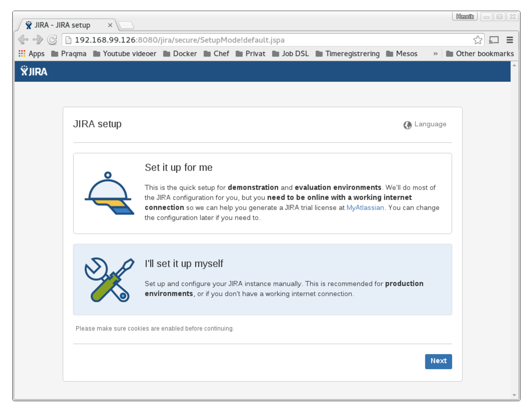Open the Docker bookmarks folder
Image resolution: width=532 pixels, height=411 pixels.
click(x=180, y=54)
